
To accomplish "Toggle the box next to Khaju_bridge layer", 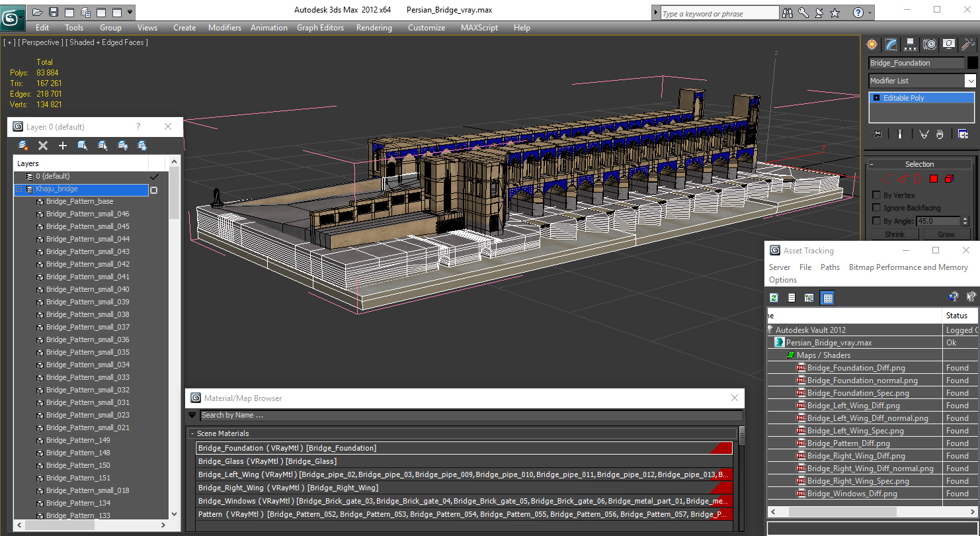I will point(154,190).
